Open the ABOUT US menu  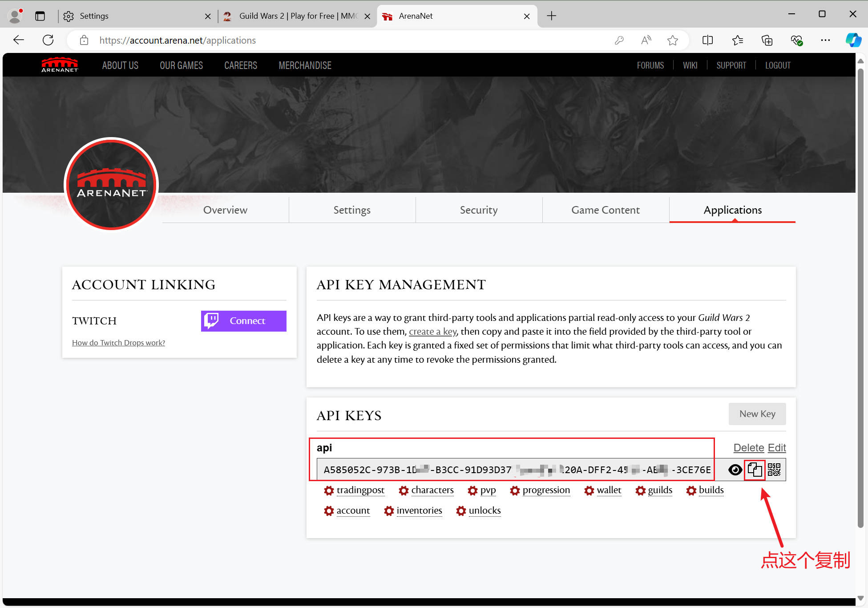pyautogui.click(x=120, y=65)
